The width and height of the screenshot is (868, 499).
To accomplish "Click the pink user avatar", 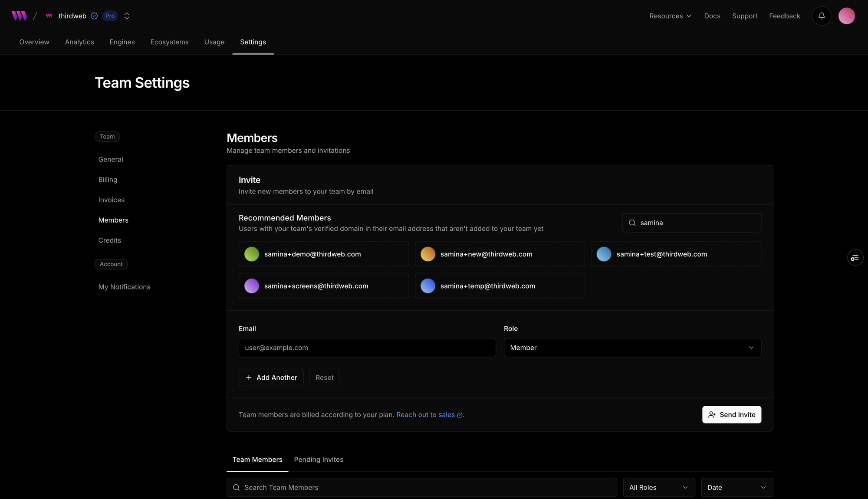I will (x=846, y=16).
